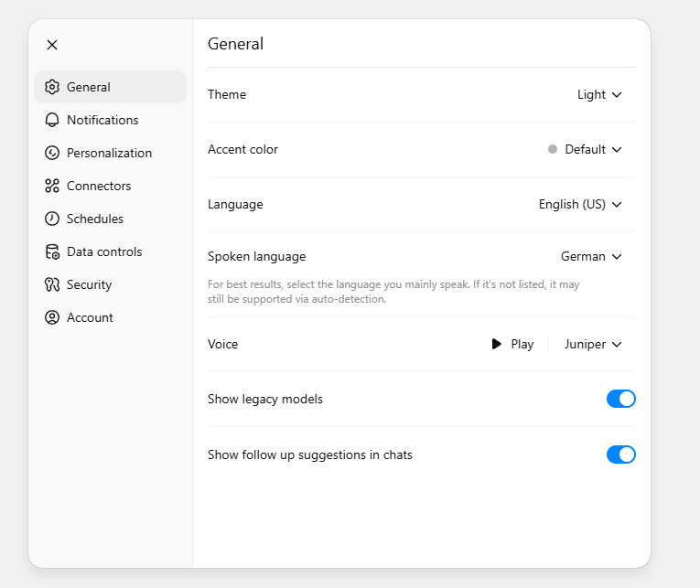Click the Connectors icon in sidebar
This screenshot has height=588, width=700.
pyautogui.click(x=52, y=186)
